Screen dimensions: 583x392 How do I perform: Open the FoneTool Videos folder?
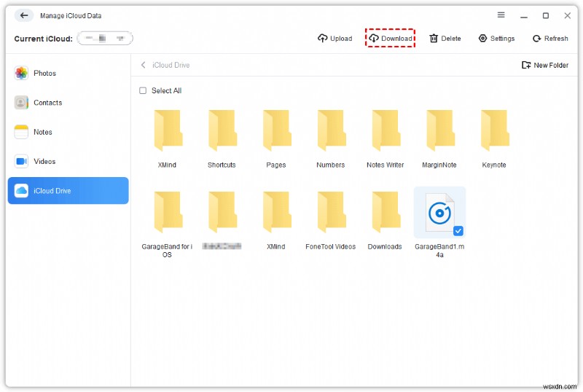pyautogui.click(x=331, y=212)
